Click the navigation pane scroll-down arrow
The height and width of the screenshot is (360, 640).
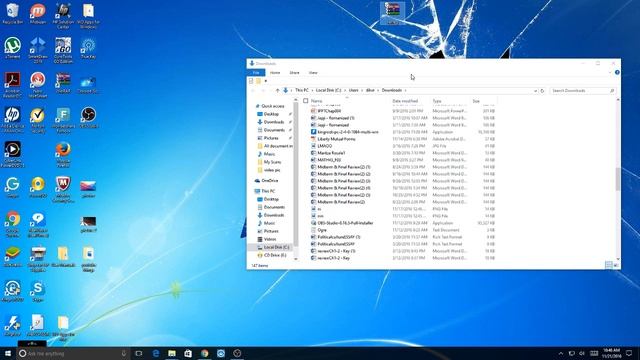(296, 259)
